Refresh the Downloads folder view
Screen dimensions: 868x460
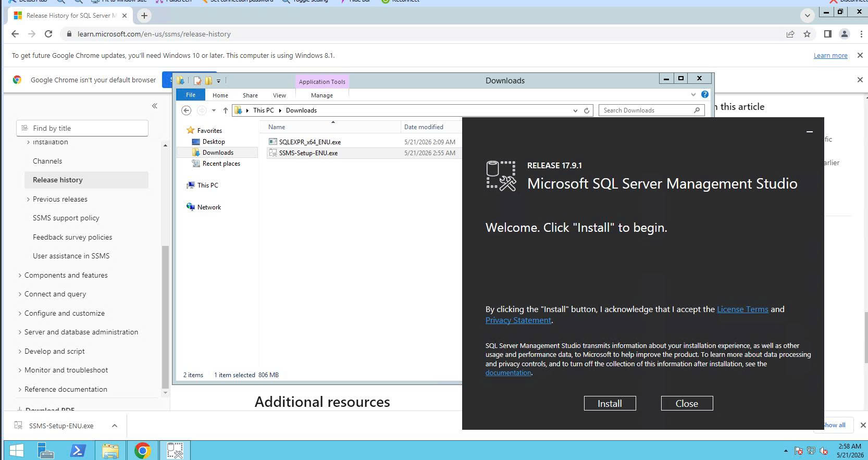(587, 110)
